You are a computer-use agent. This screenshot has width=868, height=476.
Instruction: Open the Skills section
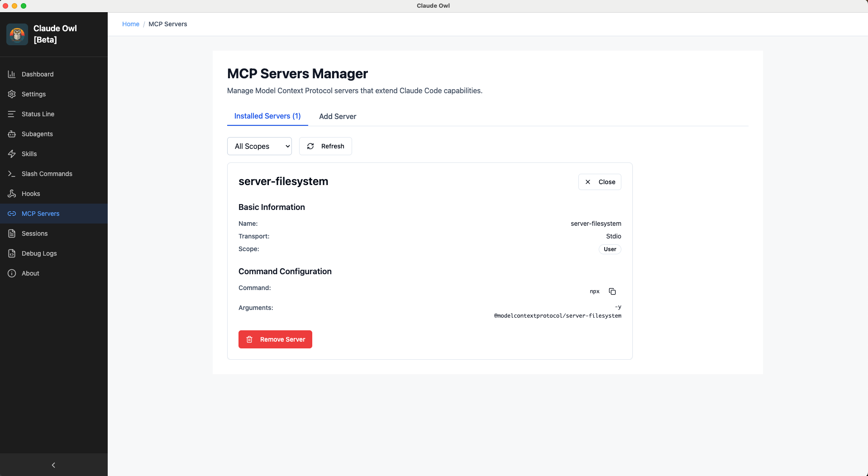pyautogui.click(x=54, y=154)
